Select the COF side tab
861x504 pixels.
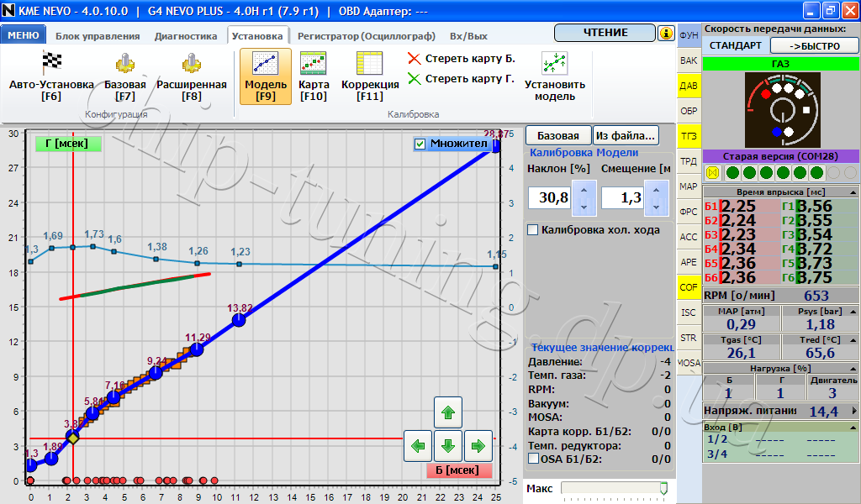point(689,286)
